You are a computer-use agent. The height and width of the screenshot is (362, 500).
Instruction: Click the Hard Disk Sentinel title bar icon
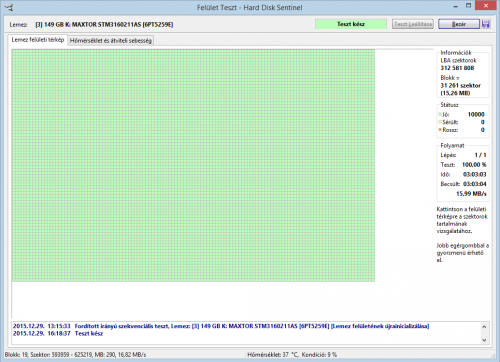point(9,7)
